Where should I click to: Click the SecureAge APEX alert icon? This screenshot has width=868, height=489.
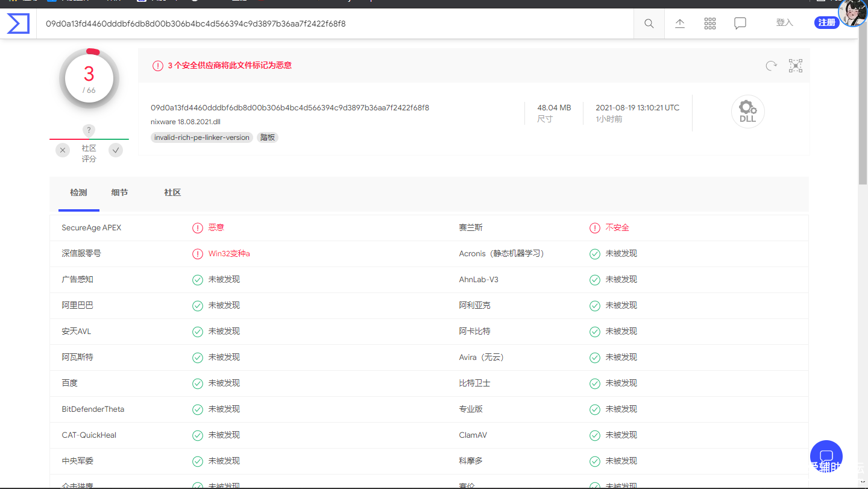pos(198,228)
